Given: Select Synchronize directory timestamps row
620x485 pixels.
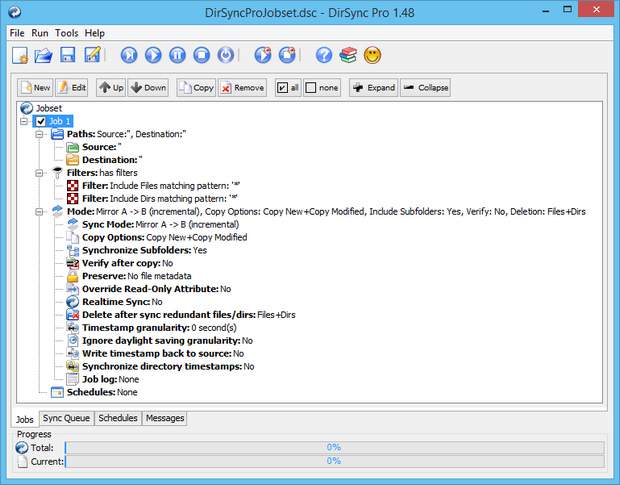Looking at the screenshot, I should (161, 367).
